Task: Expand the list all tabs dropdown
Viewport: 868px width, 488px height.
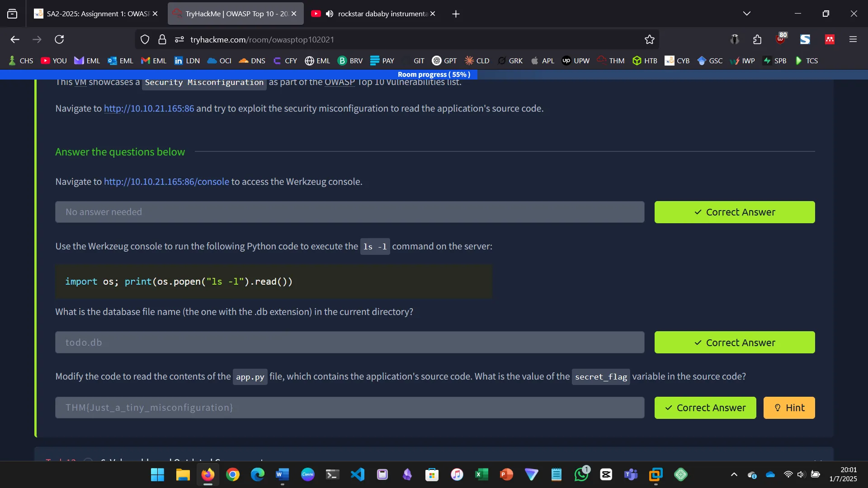Action: (x=747, y=14)
